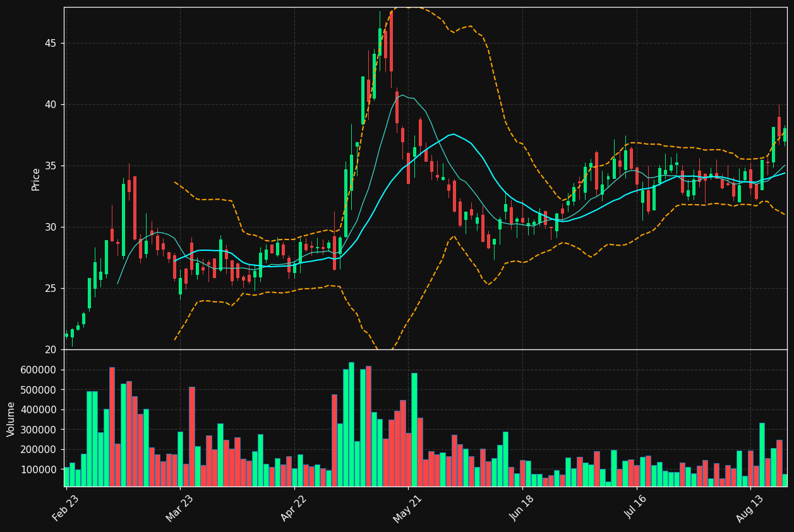Viewport: 794px width, 532px height.
Task: Click the 25 price tick label
Action: click(50, 289)
